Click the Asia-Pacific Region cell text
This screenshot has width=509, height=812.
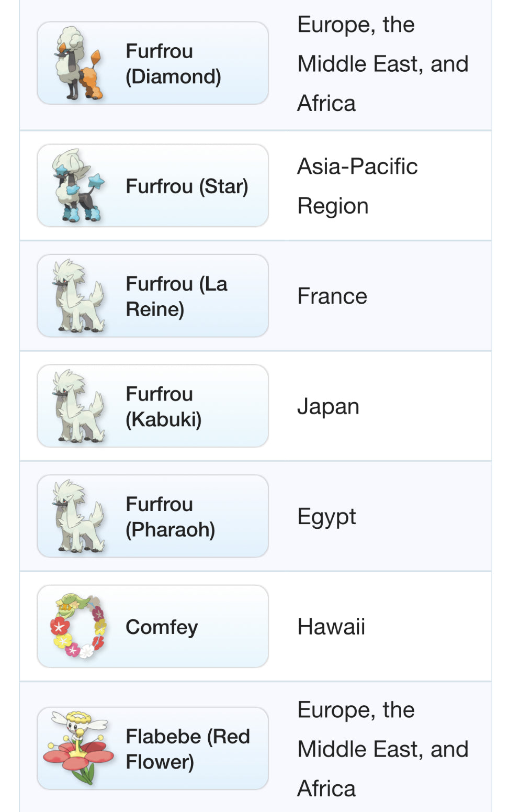(x=357, y=186)
